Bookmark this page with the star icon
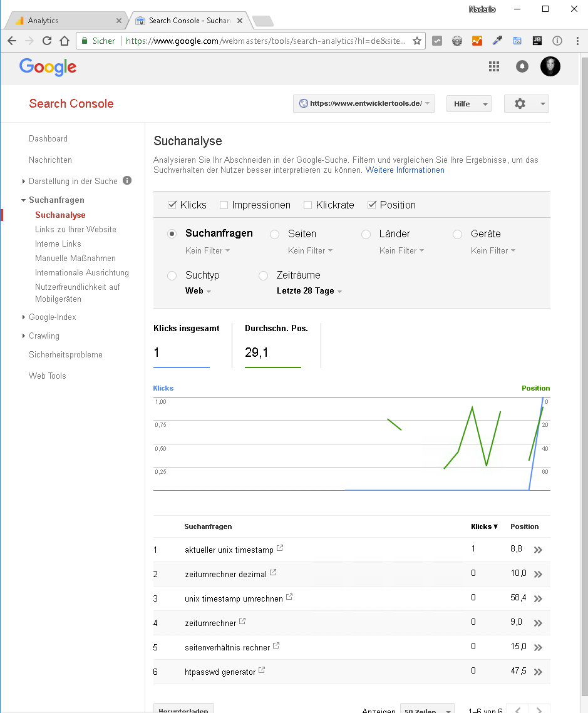588x713 pixels. coord(417,41)
